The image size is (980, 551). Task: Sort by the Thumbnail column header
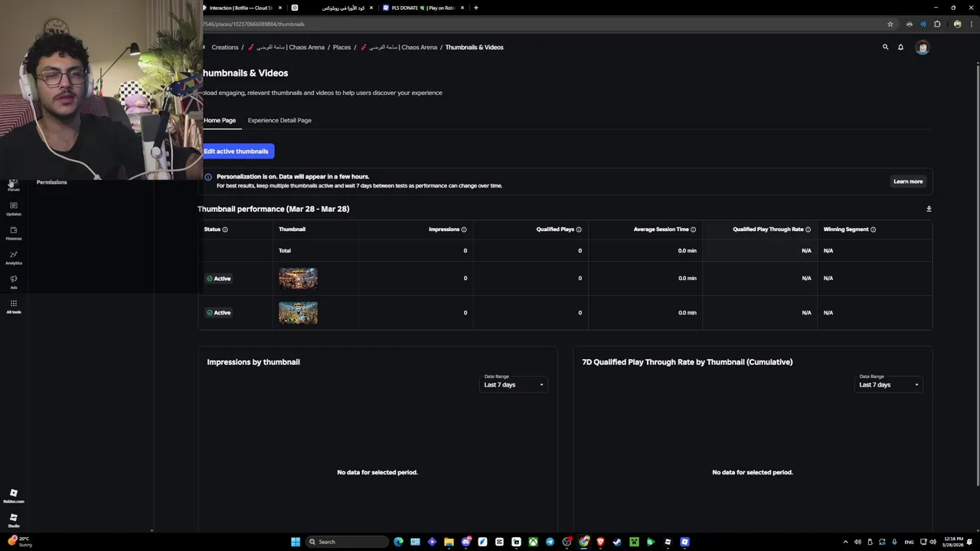(292, 230)
